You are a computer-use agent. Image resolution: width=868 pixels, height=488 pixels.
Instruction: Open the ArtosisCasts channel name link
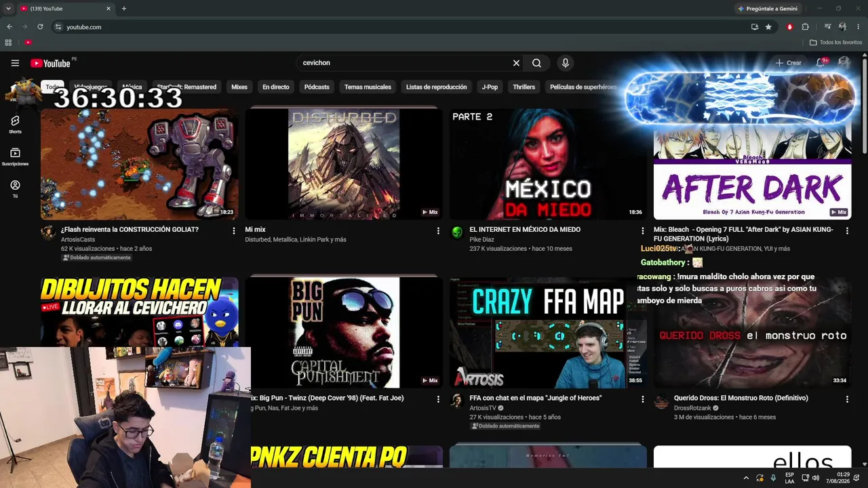(78, 239)
